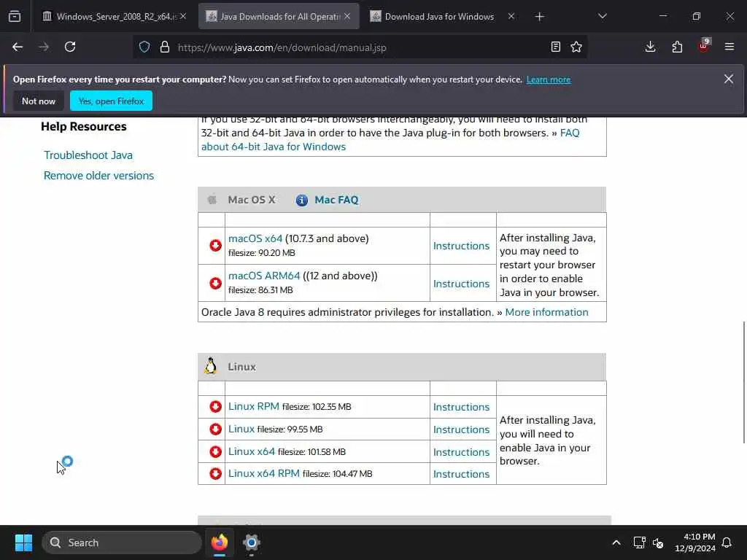The height and width of the screenshot is (560, 747).
Task: Select the Java Downloads for All Operating Systems tab
Action: [x=279, y=17]
